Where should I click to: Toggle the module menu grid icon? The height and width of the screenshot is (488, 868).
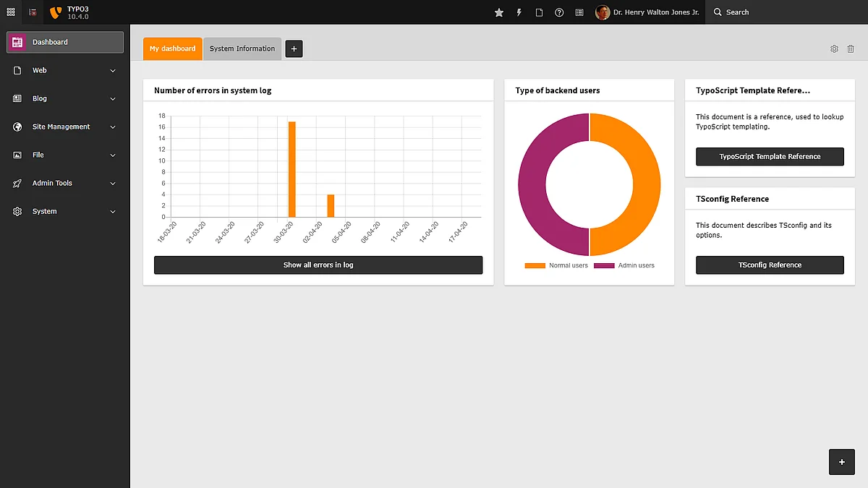point(11,12)
